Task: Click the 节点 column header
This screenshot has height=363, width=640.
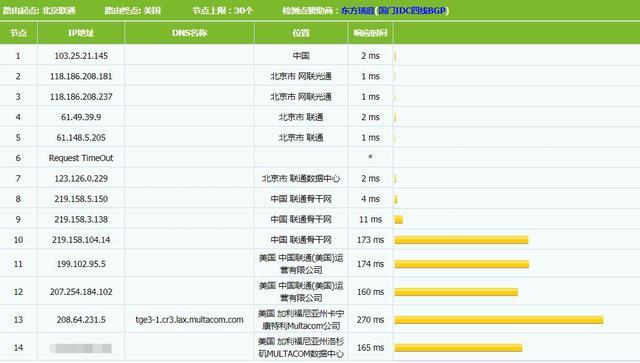Action: [x=18, y=33]
